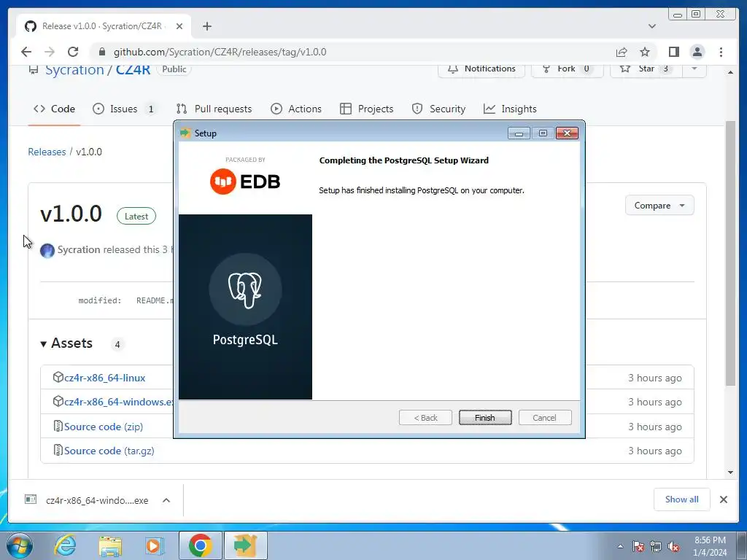This screenshot has width=747, height=560.
Task: Open Chrome three-dot menu
Action: (x=721, y=52)
